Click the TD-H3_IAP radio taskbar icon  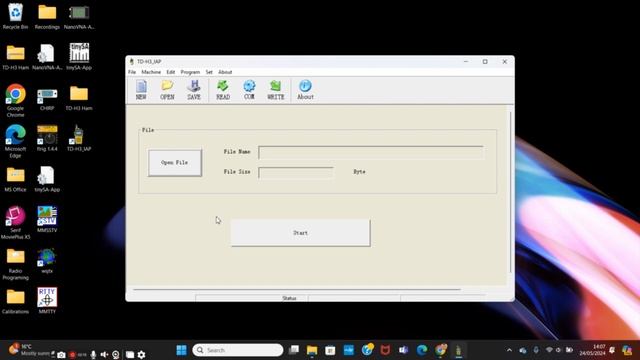tap(458, 350)
